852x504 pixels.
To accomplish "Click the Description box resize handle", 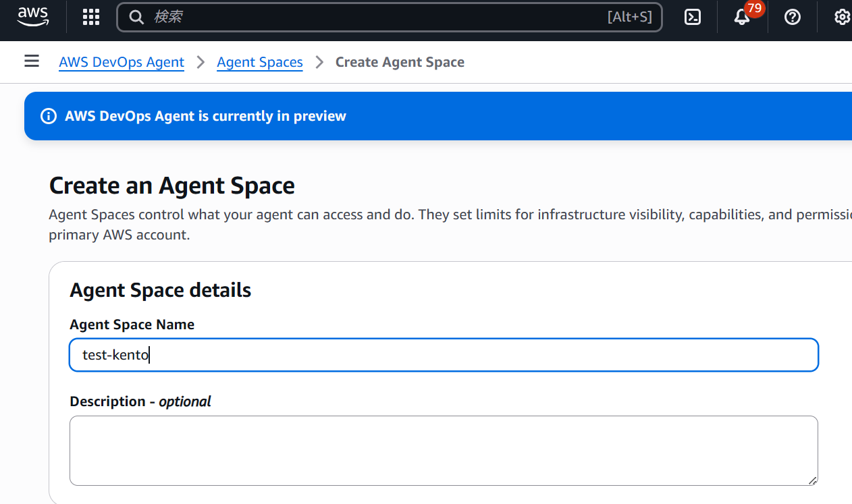I will [812, 480].
